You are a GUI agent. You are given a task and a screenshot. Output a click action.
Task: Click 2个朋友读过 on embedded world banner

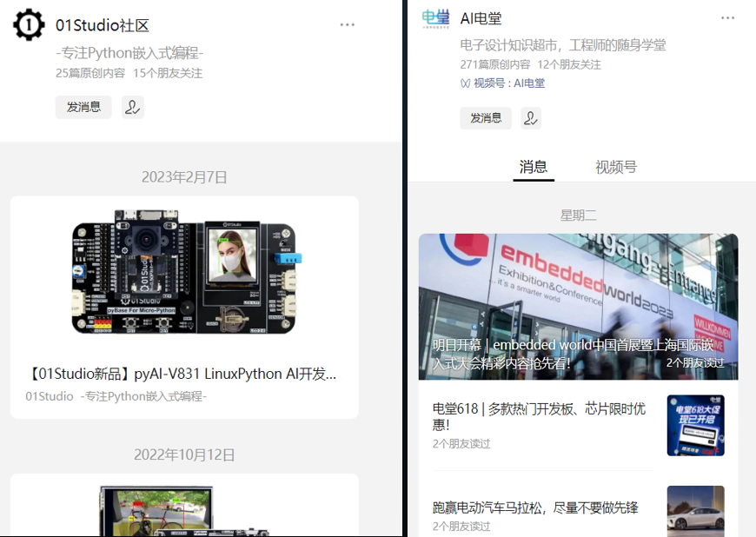(695, 363)
